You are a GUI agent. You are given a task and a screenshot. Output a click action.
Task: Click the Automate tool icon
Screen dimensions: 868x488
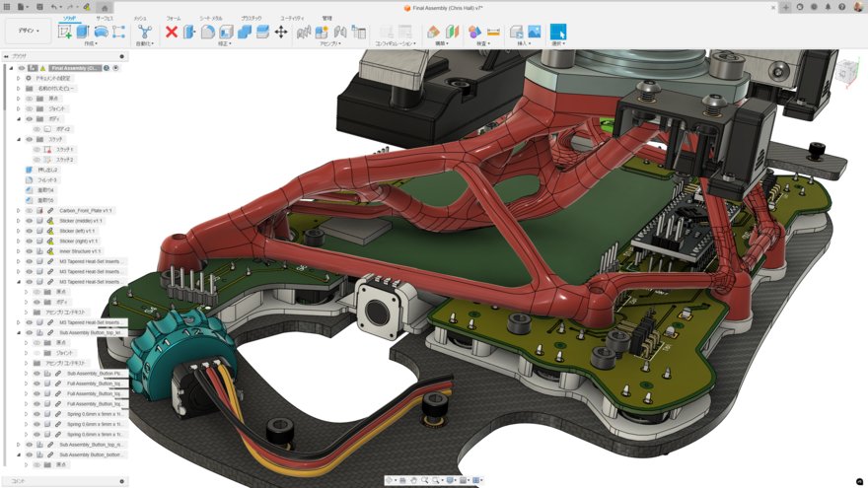pos(144,32)
